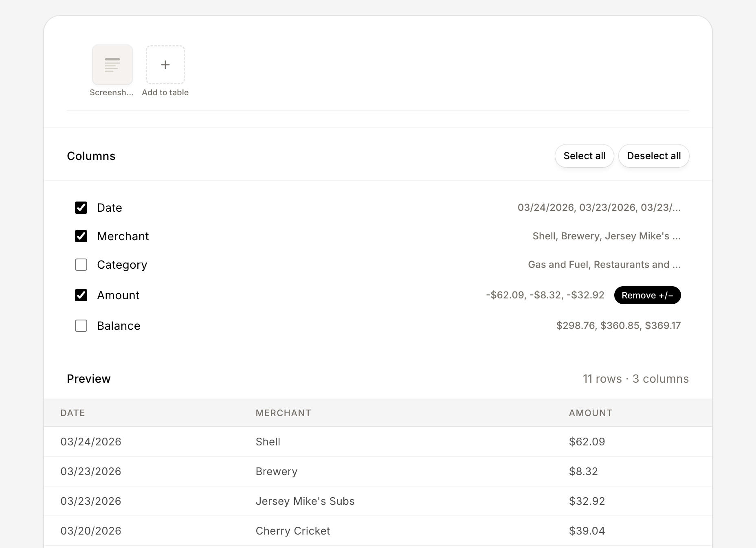Open the Screenshot file thumbnail

click(x=112, y=65)
